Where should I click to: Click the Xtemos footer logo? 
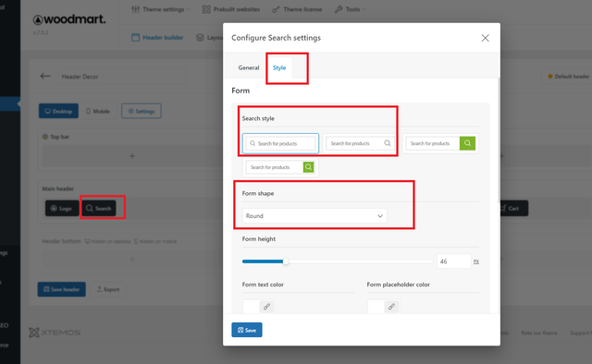pos(55,333)
